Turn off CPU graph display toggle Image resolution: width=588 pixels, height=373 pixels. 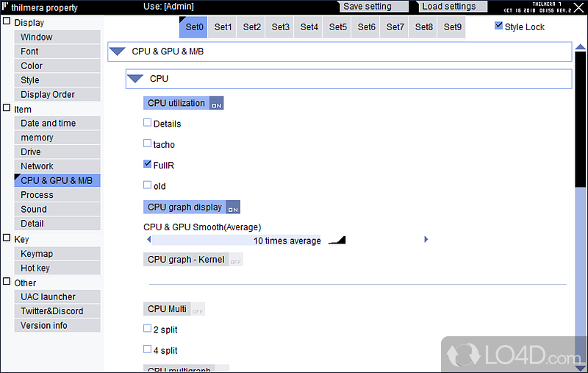(192, 207)
